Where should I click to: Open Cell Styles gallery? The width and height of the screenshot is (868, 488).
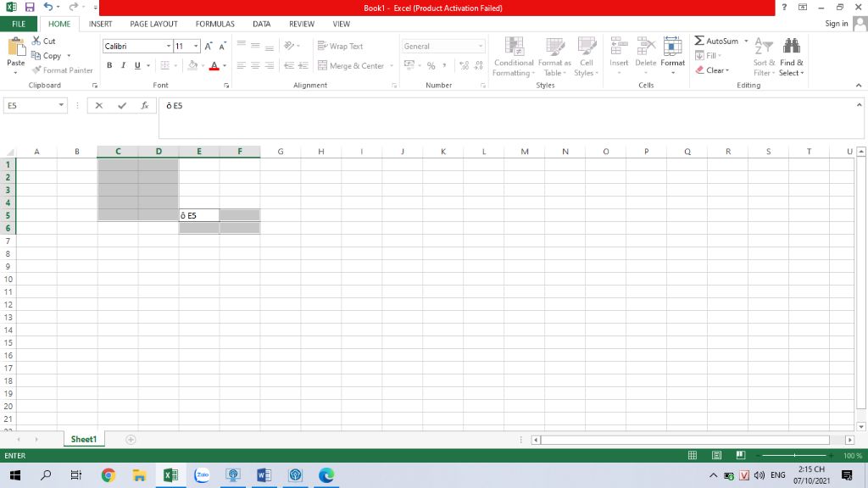coord(587,57)
